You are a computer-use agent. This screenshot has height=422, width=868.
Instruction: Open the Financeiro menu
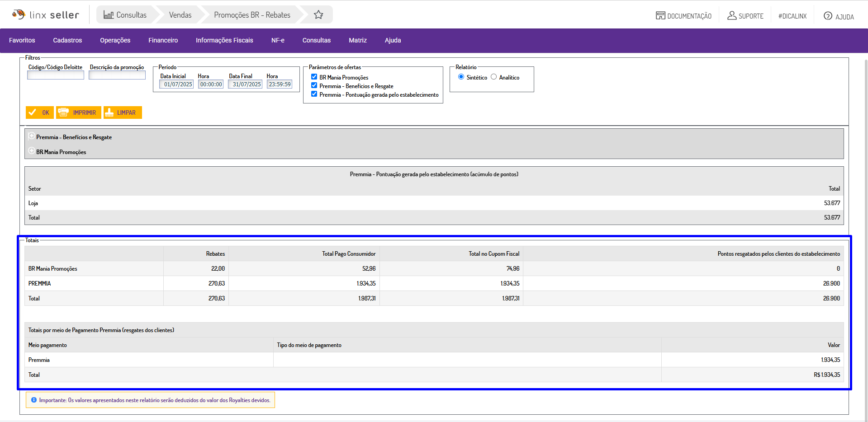point(163,40)
